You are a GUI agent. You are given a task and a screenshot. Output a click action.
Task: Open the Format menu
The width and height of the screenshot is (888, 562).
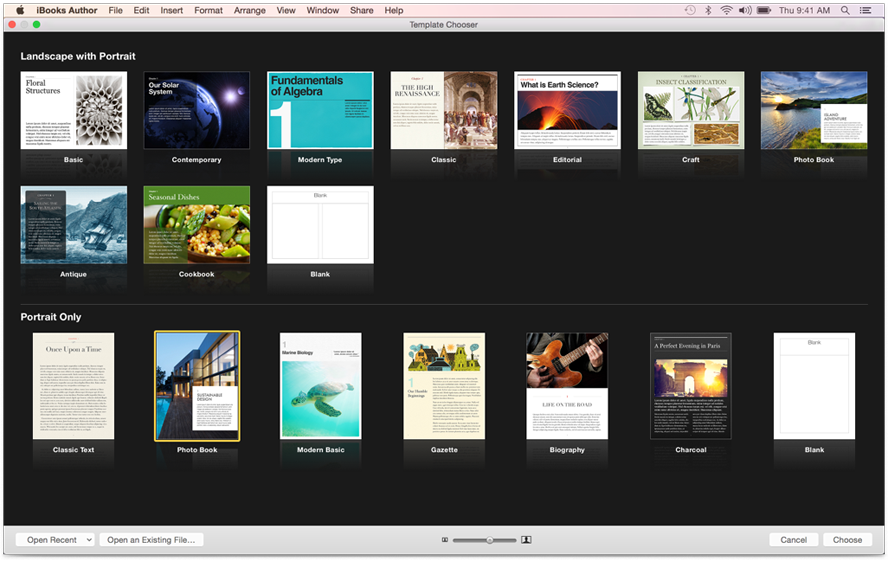pos(208,10)
